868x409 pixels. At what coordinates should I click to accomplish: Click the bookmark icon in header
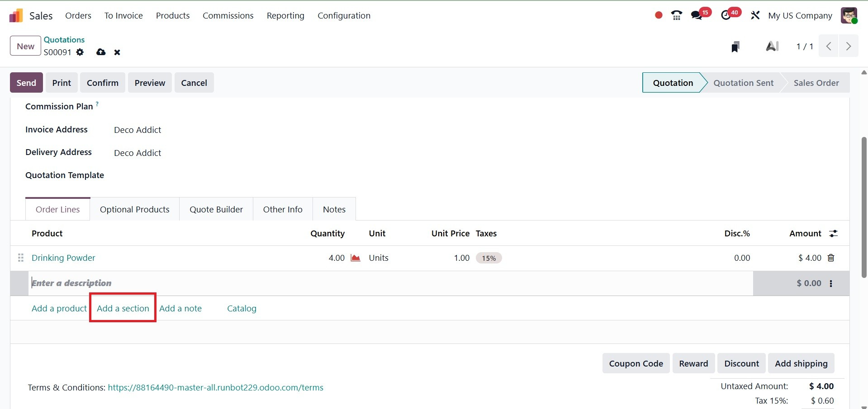(735, 47)
